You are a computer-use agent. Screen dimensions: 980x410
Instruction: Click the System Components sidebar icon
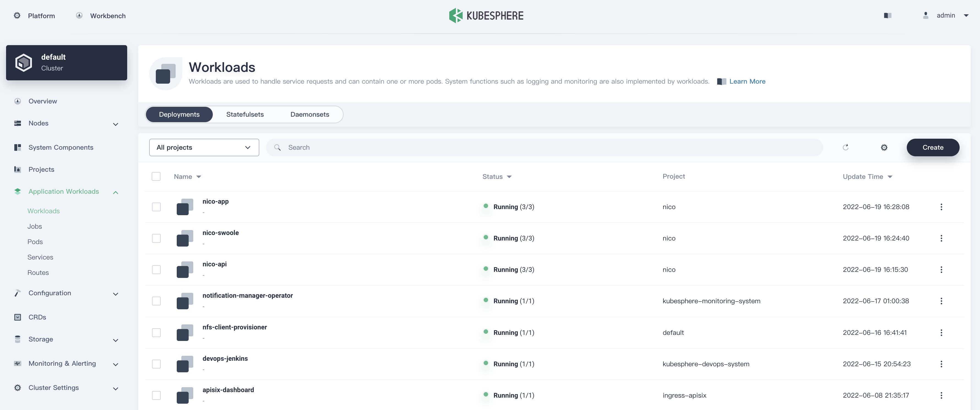18,147
